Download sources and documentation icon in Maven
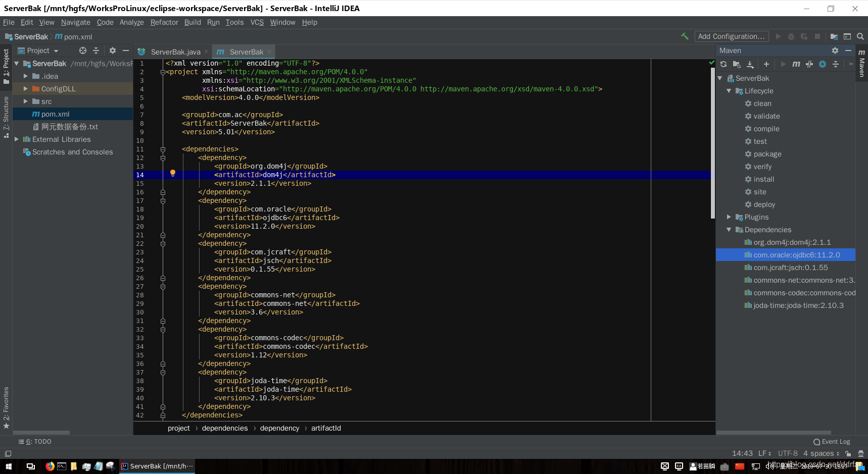Image resolution: width=868 pixels, height=474 pixels. (x=750, y=64)
